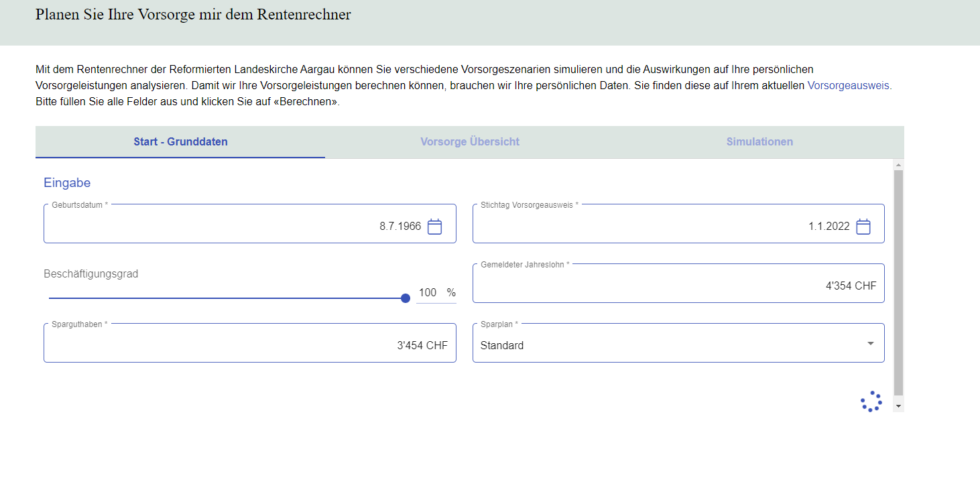Image resolution: width=980 pixels, height=498 pixels.
Task: Click the scrollbar down arrow
Action: tap(898, 406)
